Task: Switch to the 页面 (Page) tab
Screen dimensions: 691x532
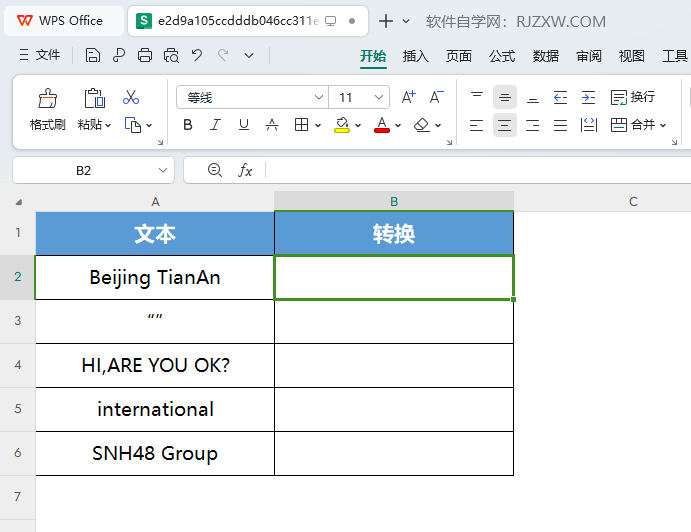Action: [459, 56]
